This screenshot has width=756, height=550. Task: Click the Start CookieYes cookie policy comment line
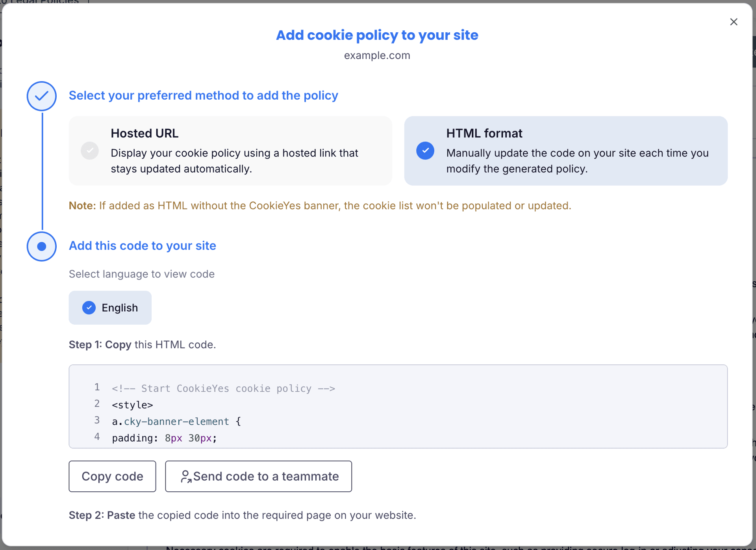coord(223,388)
